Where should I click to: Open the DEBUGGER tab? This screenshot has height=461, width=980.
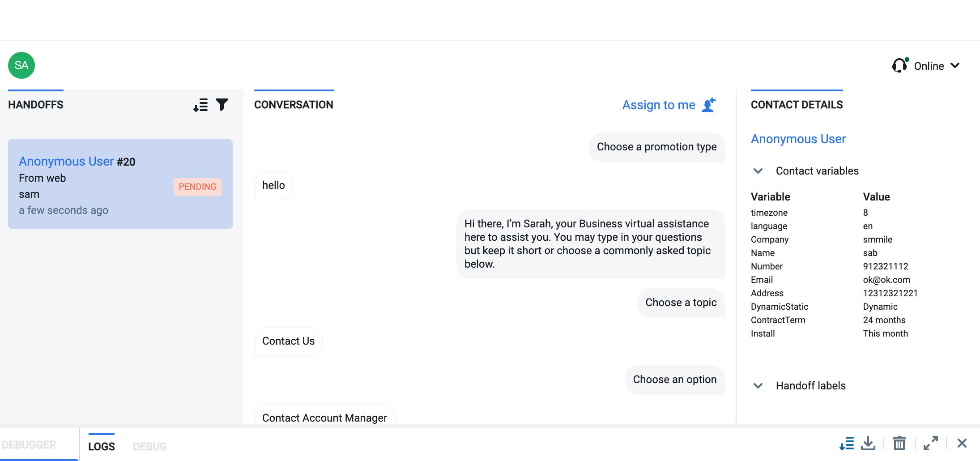[30, 445]
